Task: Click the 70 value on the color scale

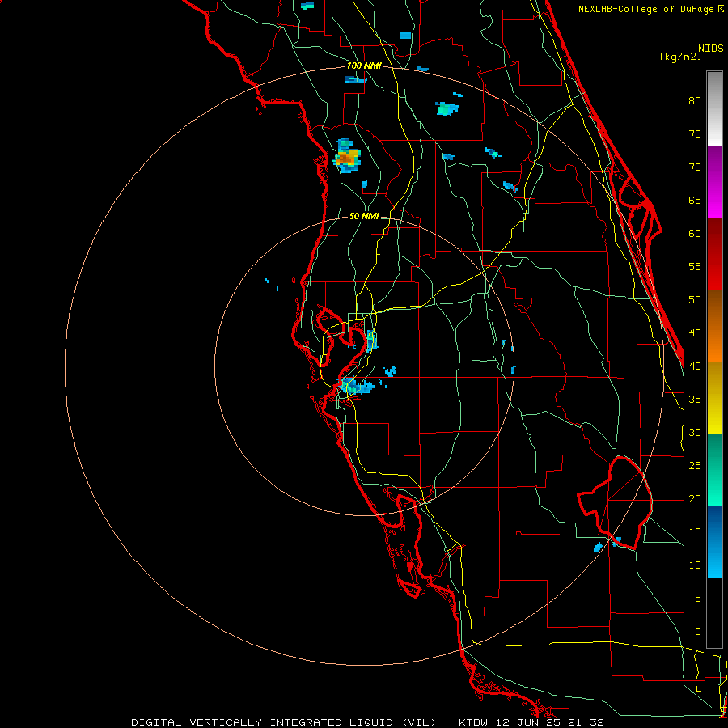Action: (x=695, y=167)
